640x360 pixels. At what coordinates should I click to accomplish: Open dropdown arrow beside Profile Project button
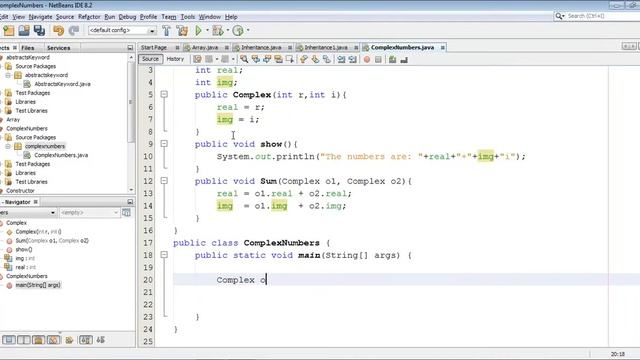pos(248,31)
